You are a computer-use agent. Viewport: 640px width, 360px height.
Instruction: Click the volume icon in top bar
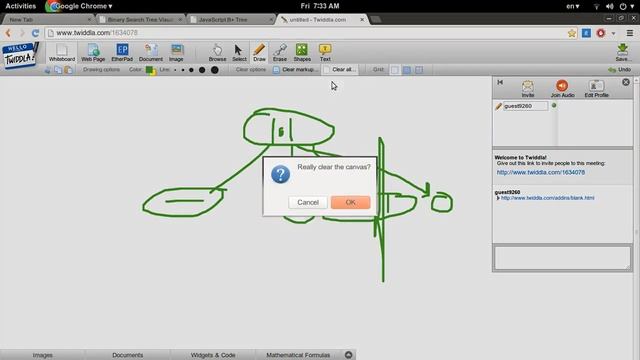[609, 7]
